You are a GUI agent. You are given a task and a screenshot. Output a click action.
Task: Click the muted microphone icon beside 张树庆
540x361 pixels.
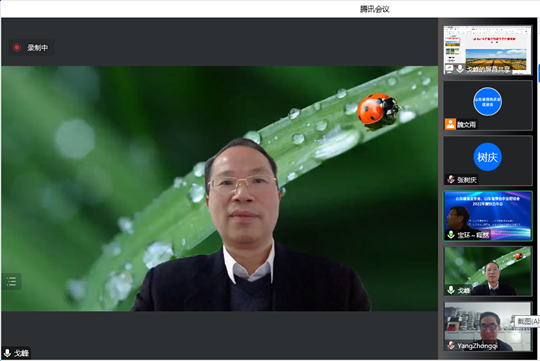pyautogui.click(x=451, y=179)
